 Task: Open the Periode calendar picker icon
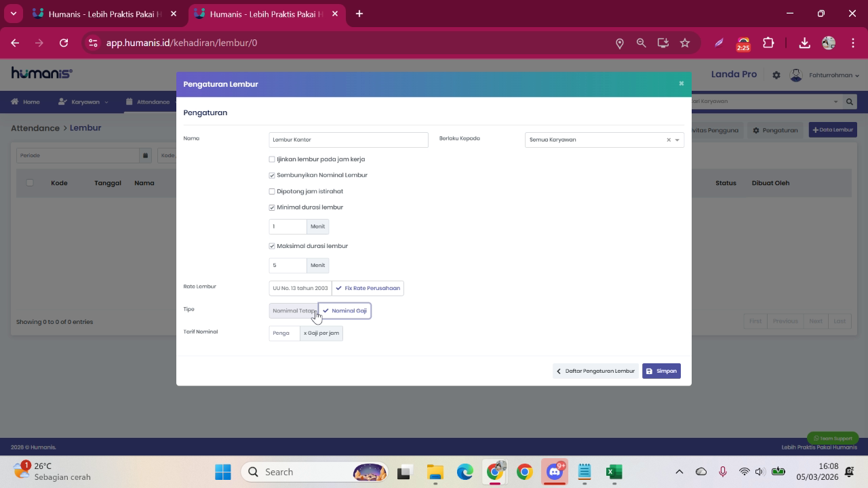pyautogui.click(x=145, y=155)
